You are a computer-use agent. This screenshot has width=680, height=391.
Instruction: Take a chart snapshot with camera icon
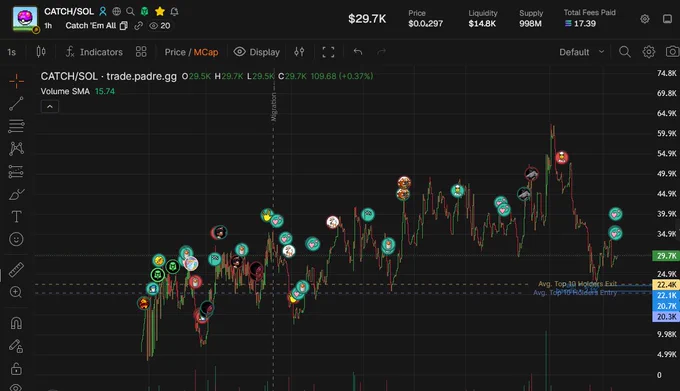click(x=672, y=52)
